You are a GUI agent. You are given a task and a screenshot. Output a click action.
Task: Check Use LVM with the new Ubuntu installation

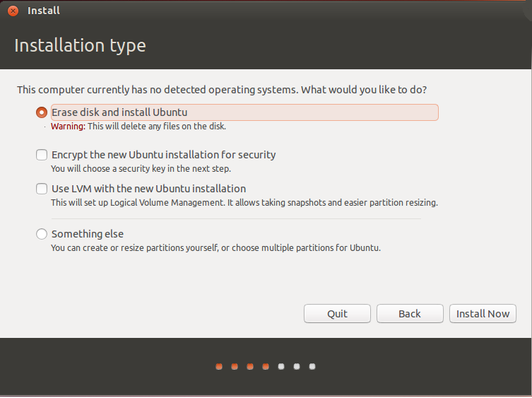42,189
